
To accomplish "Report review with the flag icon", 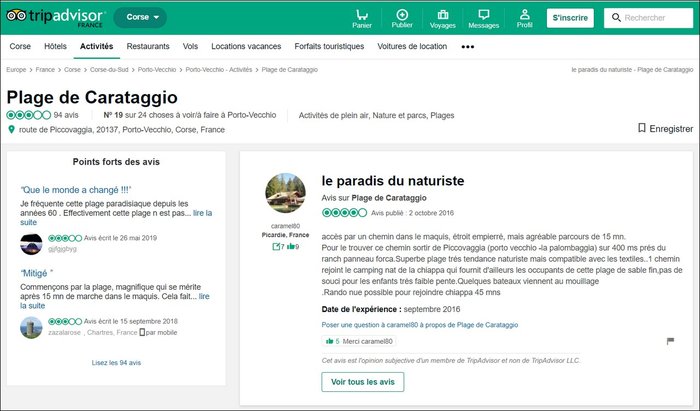I will tap(670, 341).
